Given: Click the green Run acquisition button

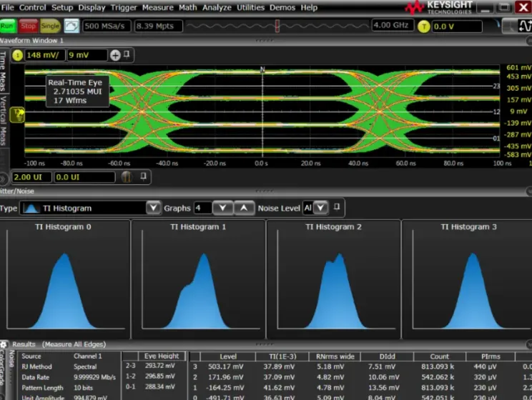Looking at the screenshot, I should (x=9, y=26).
